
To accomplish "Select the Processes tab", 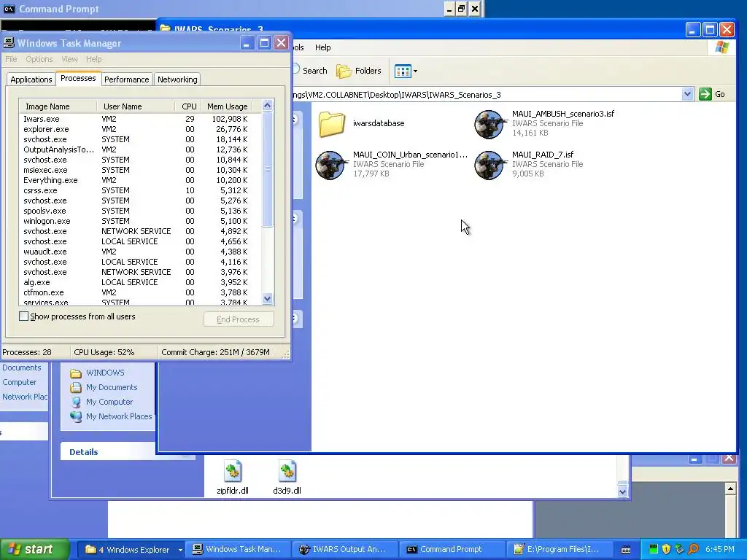I will 78,78.
